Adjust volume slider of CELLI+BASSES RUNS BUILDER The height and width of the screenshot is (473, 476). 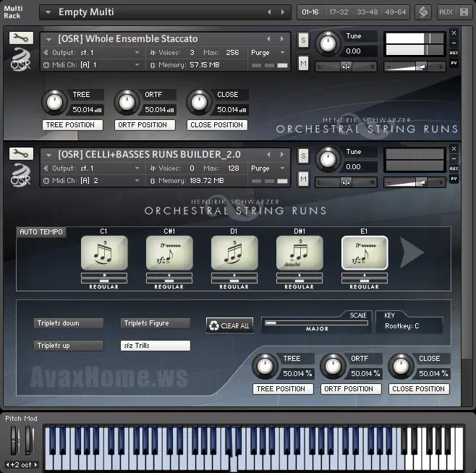415,182
